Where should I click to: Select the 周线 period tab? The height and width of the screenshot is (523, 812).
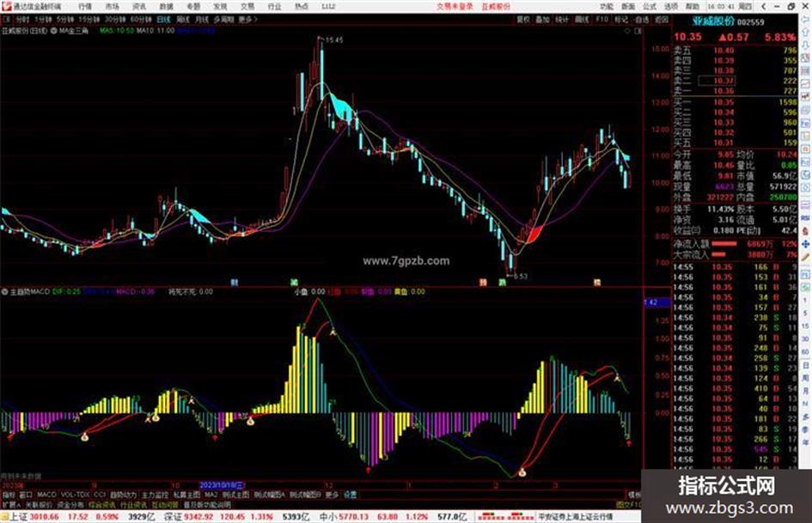183,19
